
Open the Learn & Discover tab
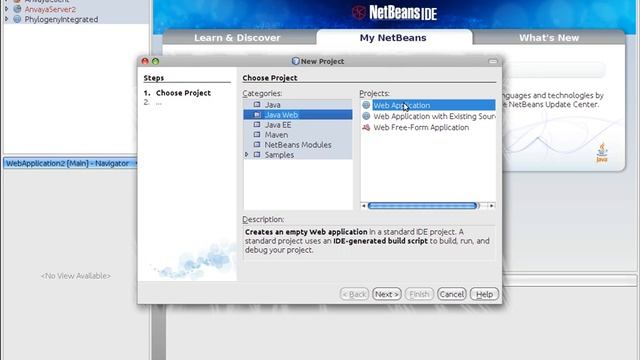tap(237, 38)
